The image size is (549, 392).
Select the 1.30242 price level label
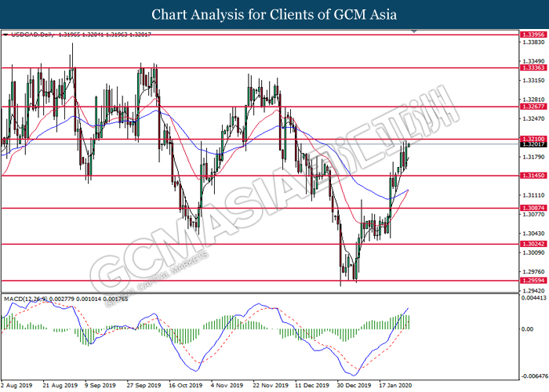(x=533, y=245)
